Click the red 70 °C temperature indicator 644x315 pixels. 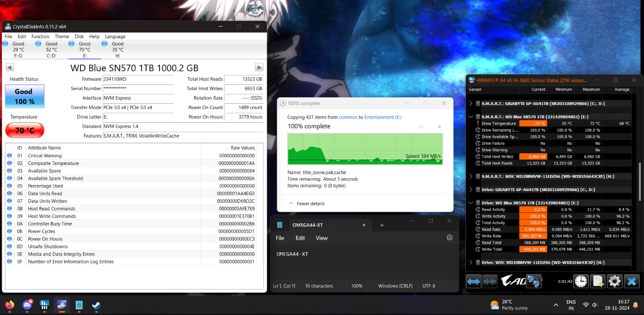[25, 130]
